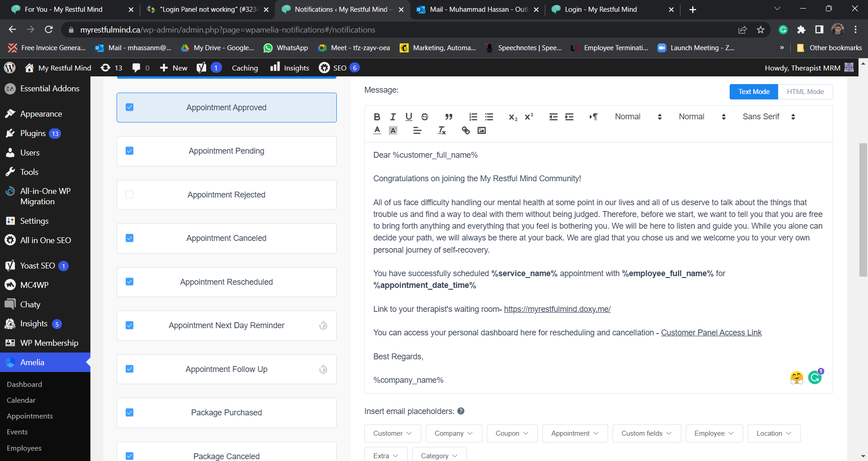Switch to HTML Mode tab

click(805, 92)
